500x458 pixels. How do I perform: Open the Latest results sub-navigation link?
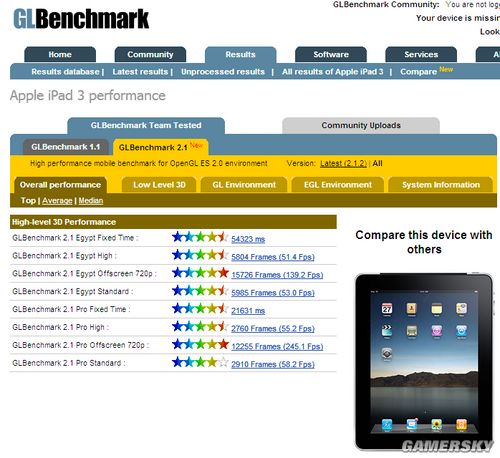coord(140,72)
